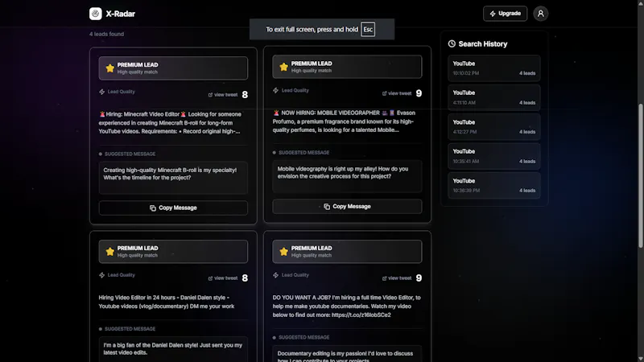The width and height of the screenshot is (644, 362).
Task: Click Lead Quality bolt icon on documentary job card
Action: tap(275, 275)
